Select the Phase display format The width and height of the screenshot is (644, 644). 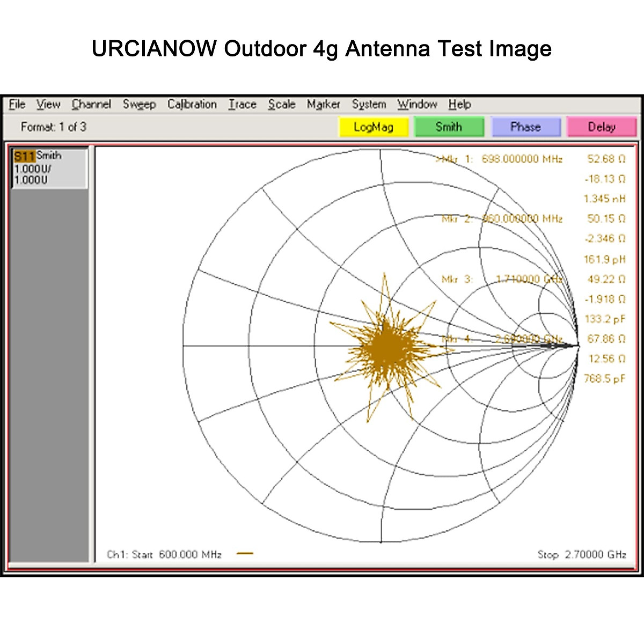(526, 127)
